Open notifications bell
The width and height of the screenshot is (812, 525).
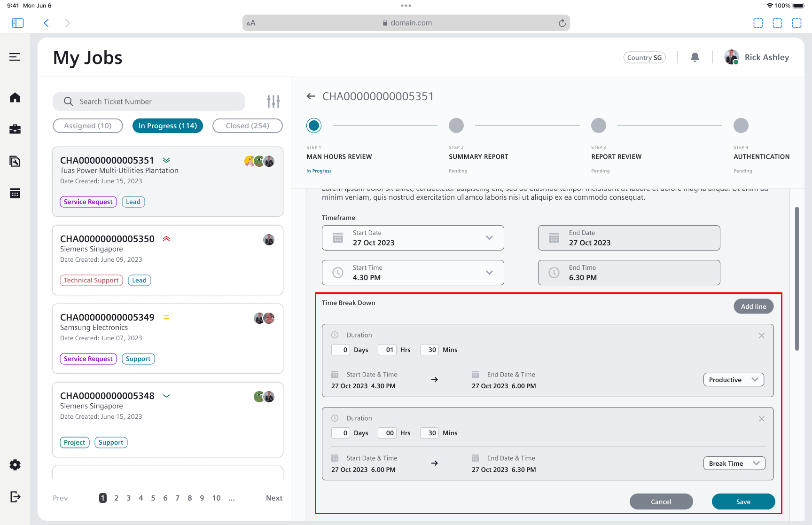(695, 57)
